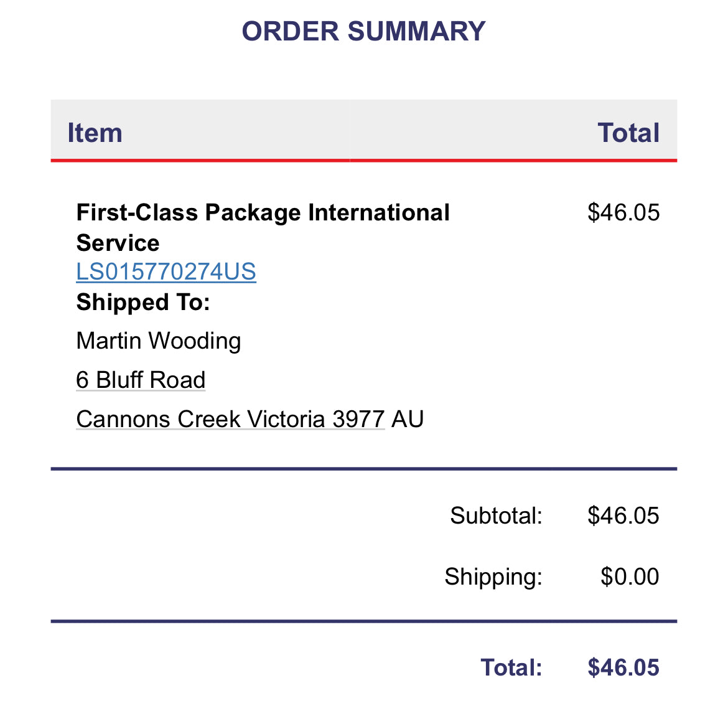Image resolution: width=728 pixels, height=716 pixels.
Task: Click the divider line above Subtotal
Action: 364,469
